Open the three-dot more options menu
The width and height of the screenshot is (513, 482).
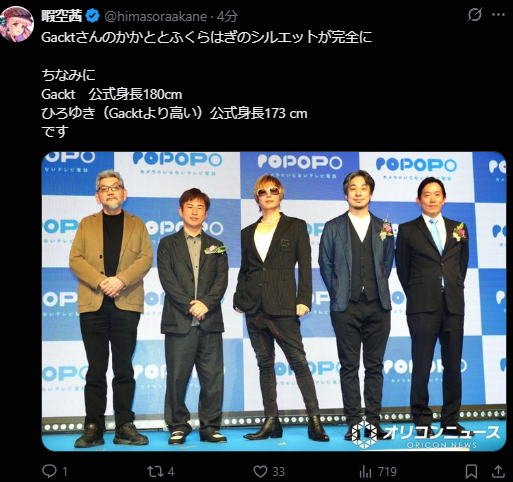coord(498,15)
